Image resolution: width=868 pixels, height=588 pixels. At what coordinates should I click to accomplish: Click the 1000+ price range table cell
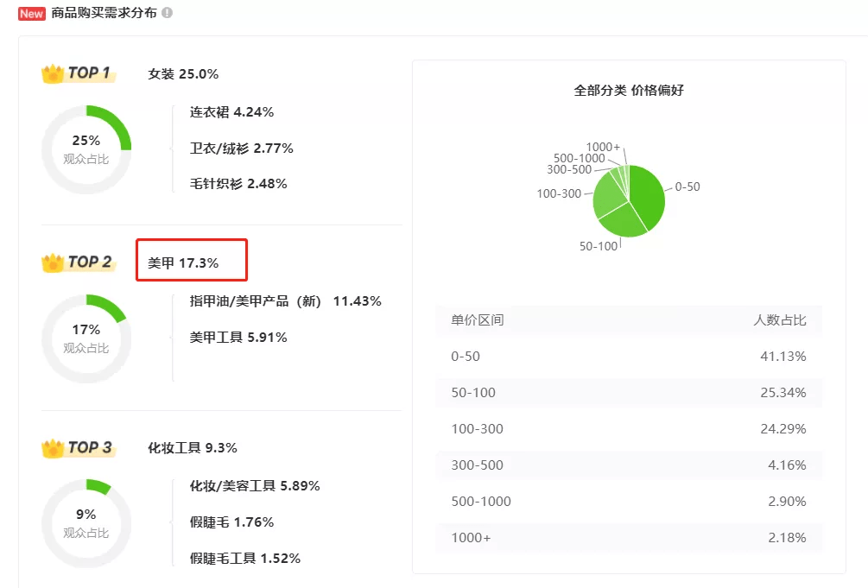coord(471,538)
